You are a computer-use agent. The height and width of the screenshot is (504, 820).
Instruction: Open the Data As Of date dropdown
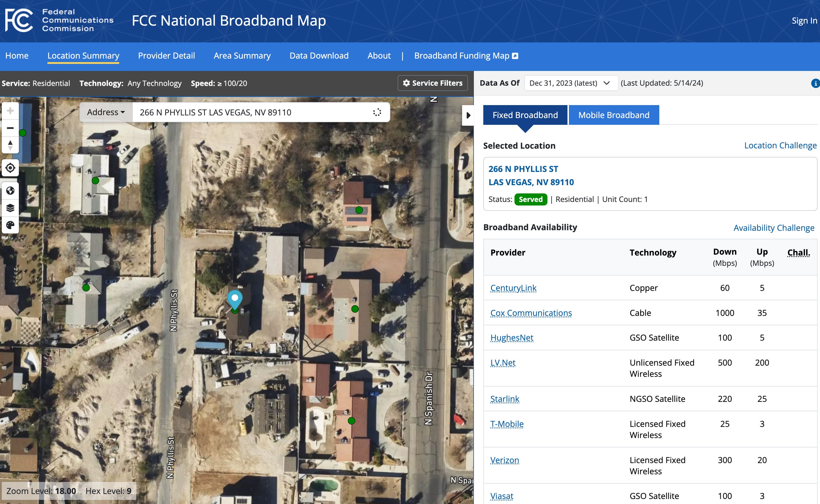tap(571, 83)
